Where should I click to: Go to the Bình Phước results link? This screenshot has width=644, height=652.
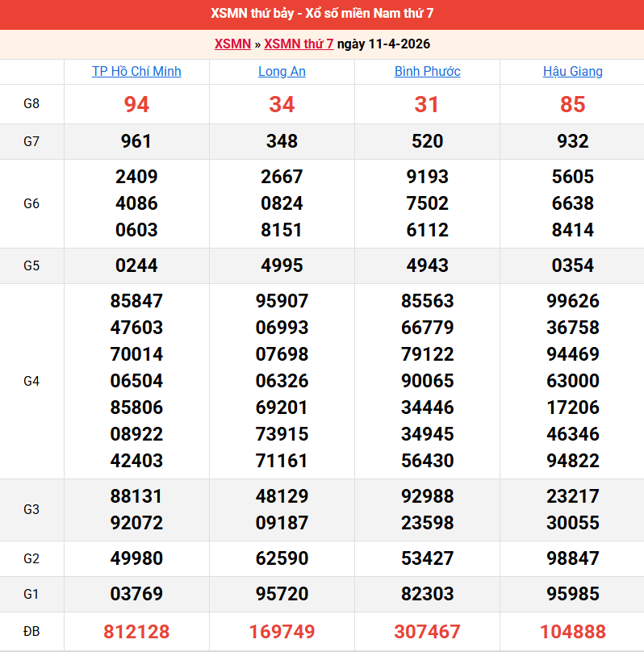click(x=427, y=71)
